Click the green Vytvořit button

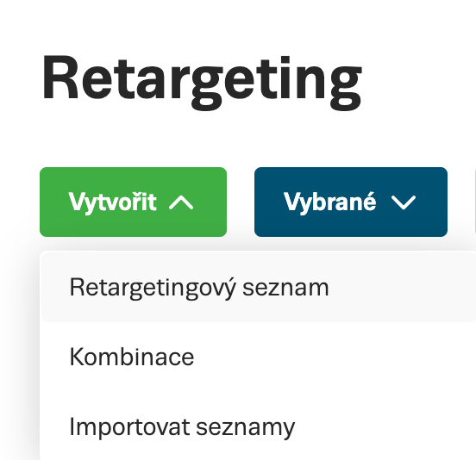click(x=134, y=202)
